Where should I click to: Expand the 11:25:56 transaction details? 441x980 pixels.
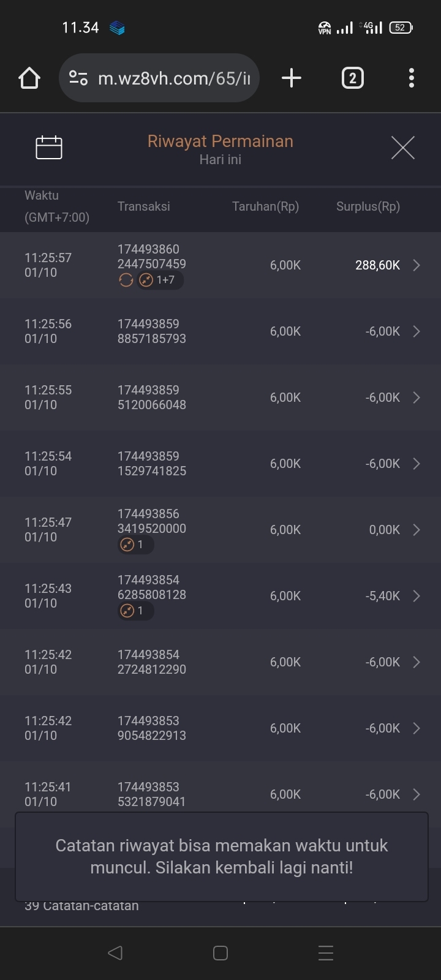coord(417,331)
